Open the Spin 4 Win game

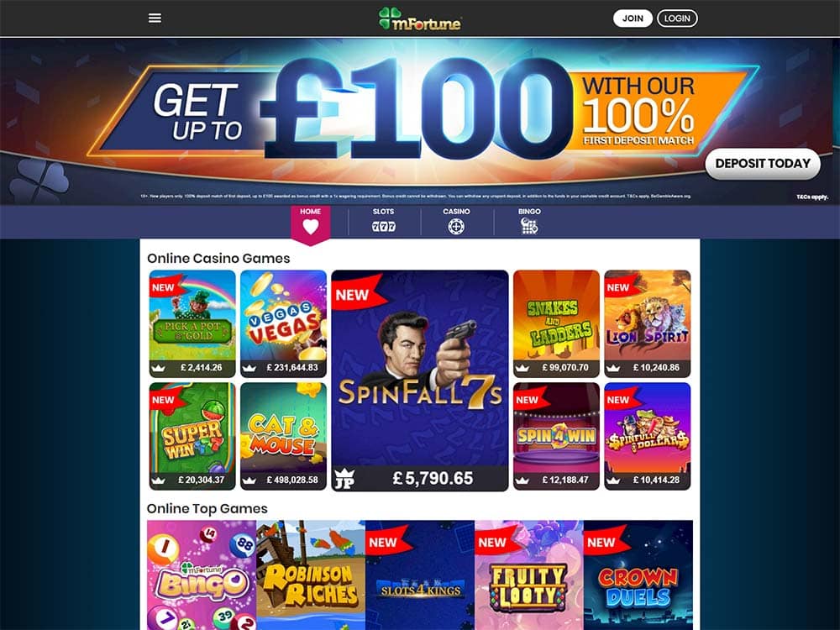tap(556, 436)
